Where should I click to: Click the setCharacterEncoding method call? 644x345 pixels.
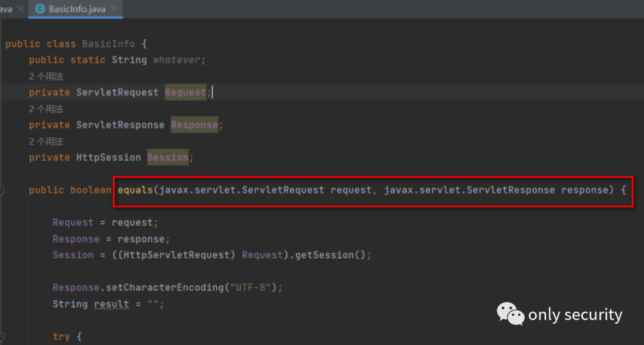(165, 287)
